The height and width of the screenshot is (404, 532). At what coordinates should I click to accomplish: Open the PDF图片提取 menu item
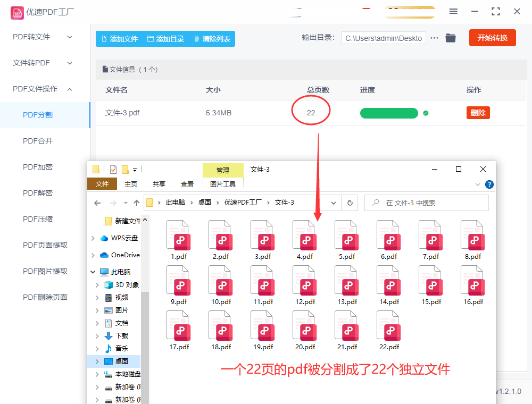[45, 271]
